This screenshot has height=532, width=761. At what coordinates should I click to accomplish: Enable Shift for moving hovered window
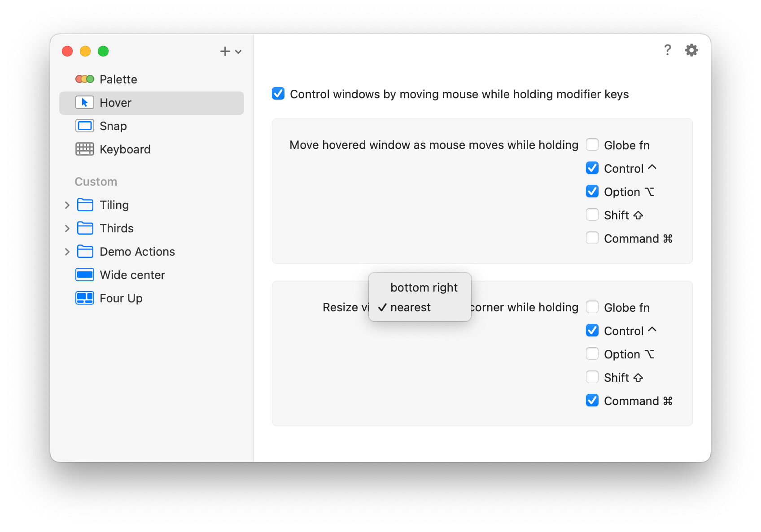pyautogui.click(x=592, y=215)
